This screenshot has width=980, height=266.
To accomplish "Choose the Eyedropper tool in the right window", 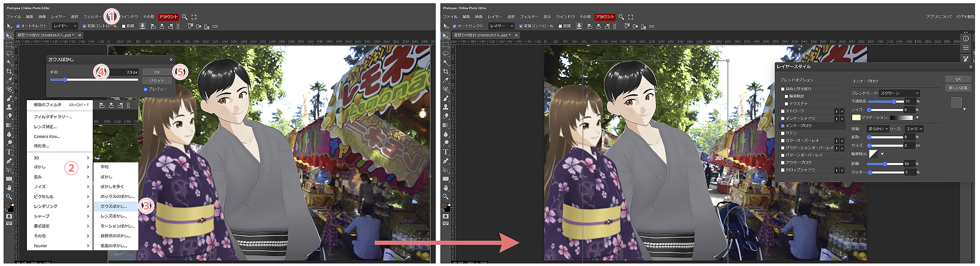I will [445, 80].
